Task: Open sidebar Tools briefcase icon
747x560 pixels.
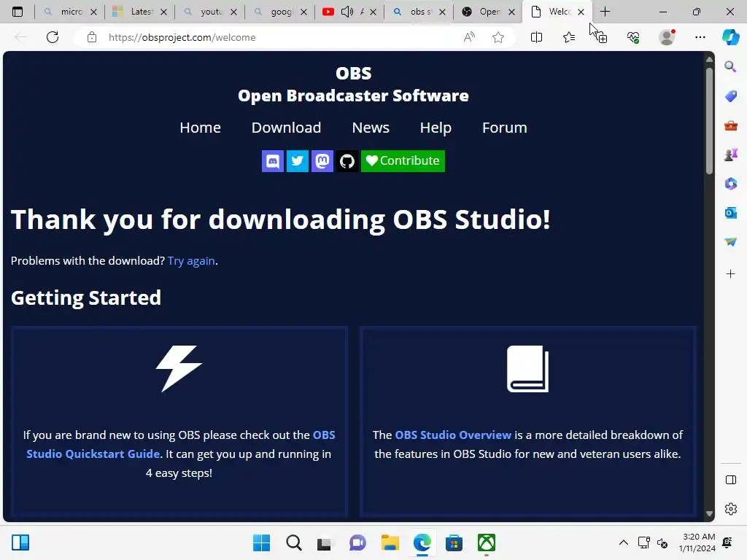Action: pos(730,125)
